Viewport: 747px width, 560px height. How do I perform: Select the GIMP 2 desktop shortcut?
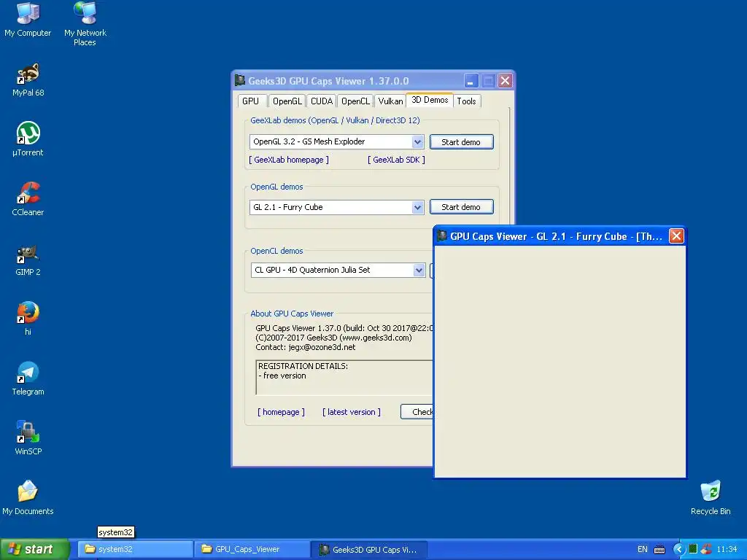point(28,260)
